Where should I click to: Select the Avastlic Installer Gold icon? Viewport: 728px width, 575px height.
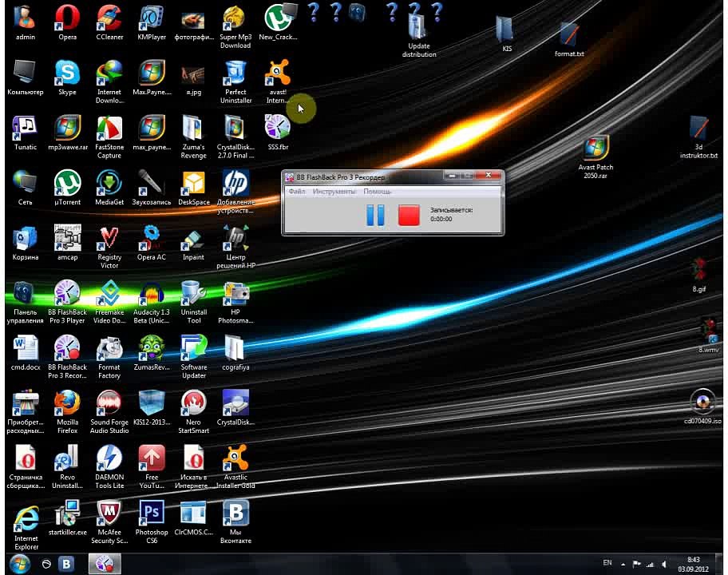(x=235, y=466)
